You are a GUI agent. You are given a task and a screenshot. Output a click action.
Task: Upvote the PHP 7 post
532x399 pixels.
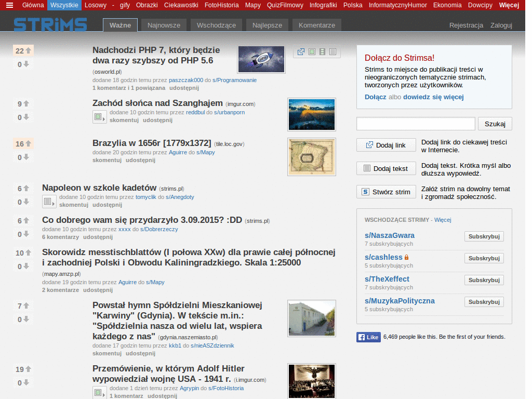coord(29,50)
